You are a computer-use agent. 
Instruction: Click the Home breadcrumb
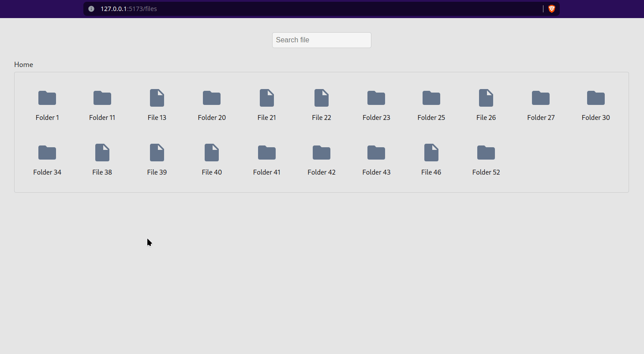tap(23, 64)
